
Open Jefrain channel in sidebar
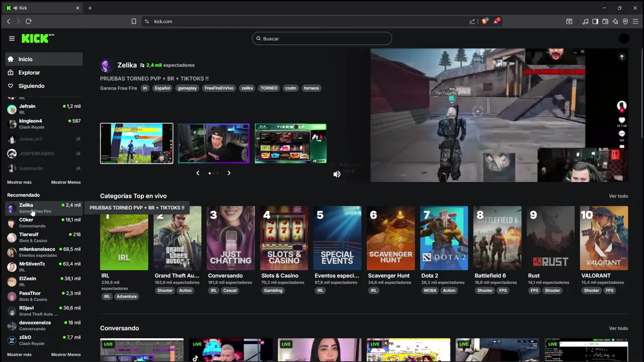(x=44, y=109)
